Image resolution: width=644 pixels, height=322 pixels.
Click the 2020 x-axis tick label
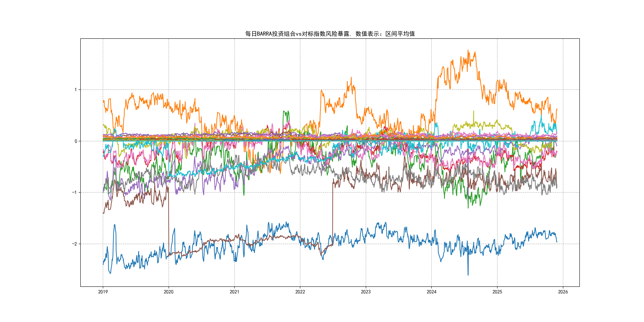point(169,292)
